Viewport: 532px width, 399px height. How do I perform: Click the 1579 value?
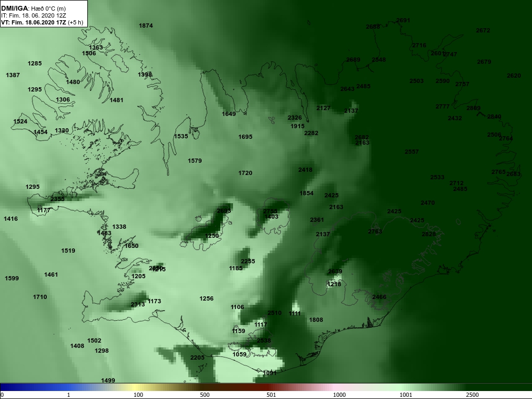195,161
